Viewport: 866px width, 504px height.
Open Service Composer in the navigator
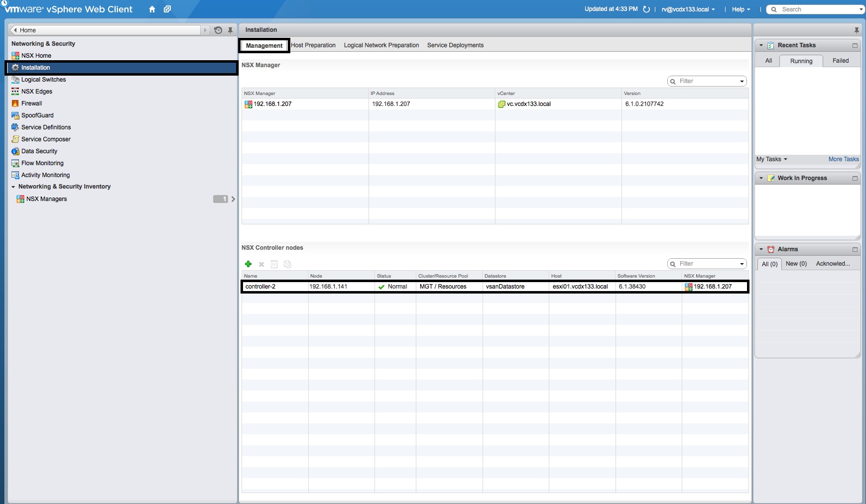coord(46,139)
